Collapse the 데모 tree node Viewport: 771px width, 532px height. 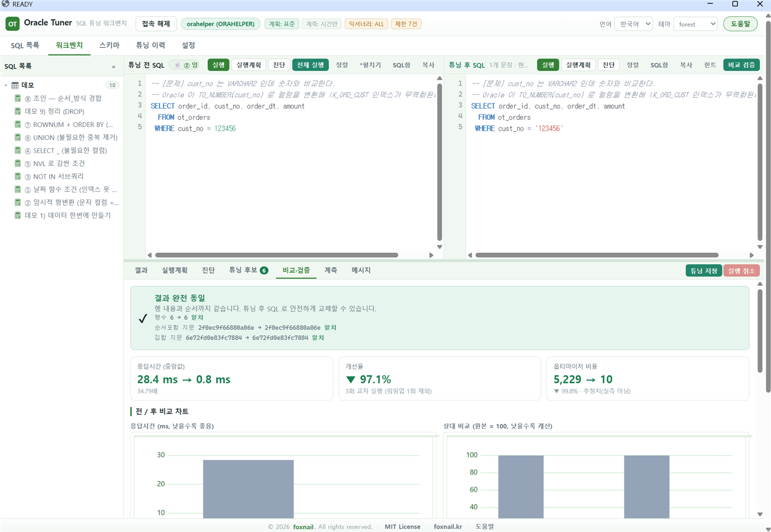6,86
